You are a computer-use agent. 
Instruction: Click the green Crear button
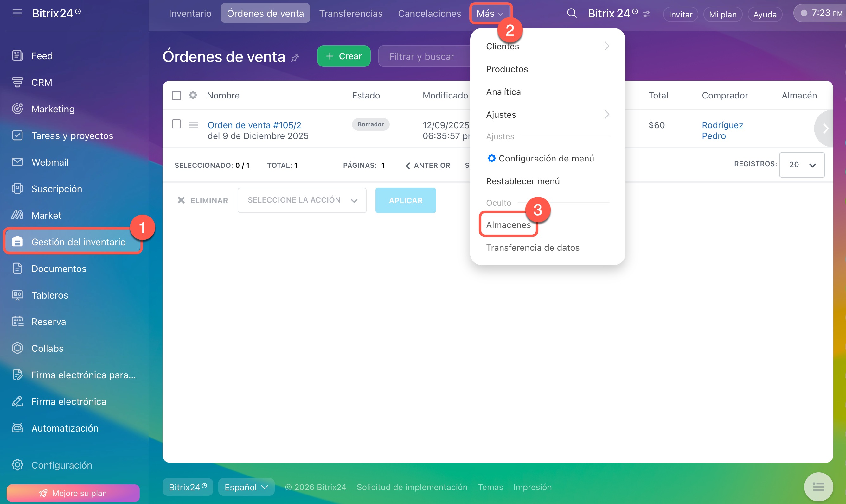click(x=344, y=56)
